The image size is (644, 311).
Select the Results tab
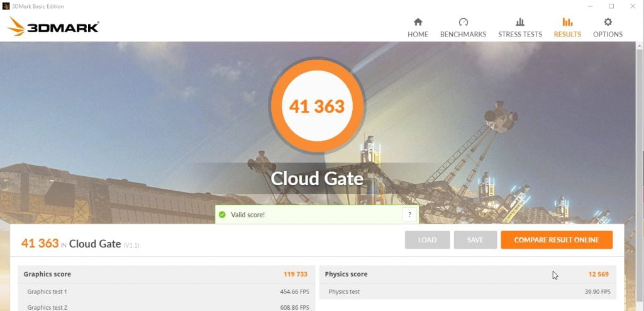[567, 28]
